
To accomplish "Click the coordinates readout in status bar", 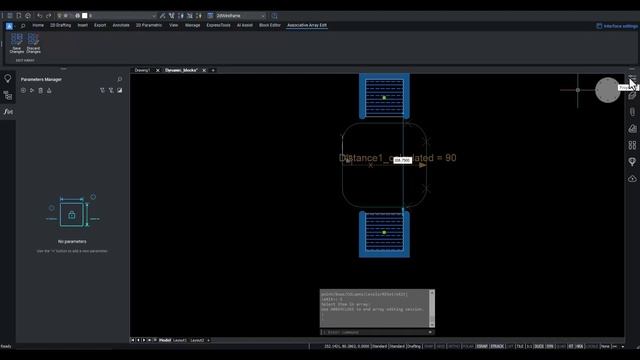I will coord(347,346).
